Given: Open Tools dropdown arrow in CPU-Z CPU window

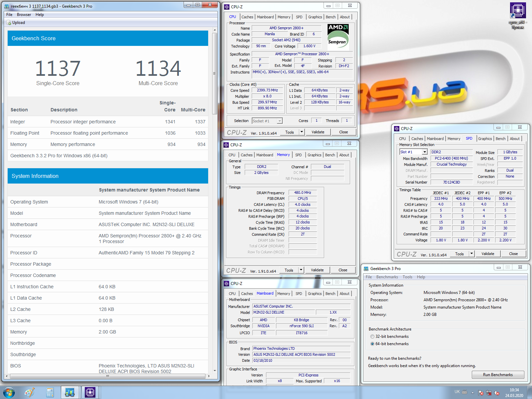Looking at the screenshot, I should click(302, 132).
